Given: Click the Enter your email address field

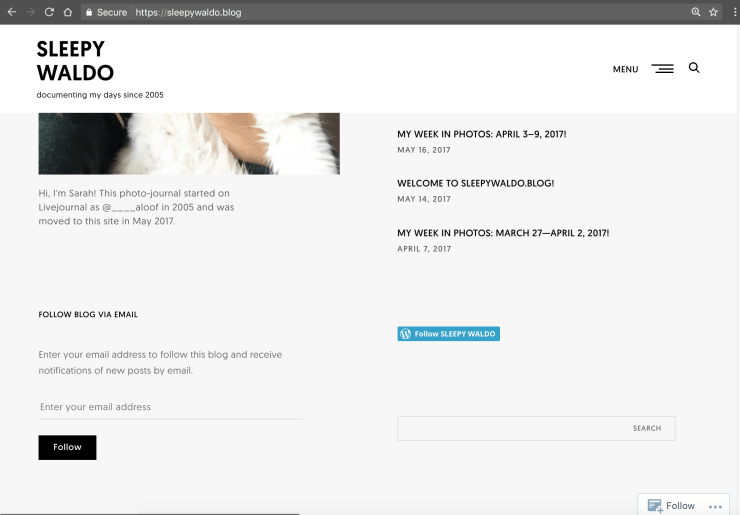Looking at the screenshot, I should click(170, 407).
